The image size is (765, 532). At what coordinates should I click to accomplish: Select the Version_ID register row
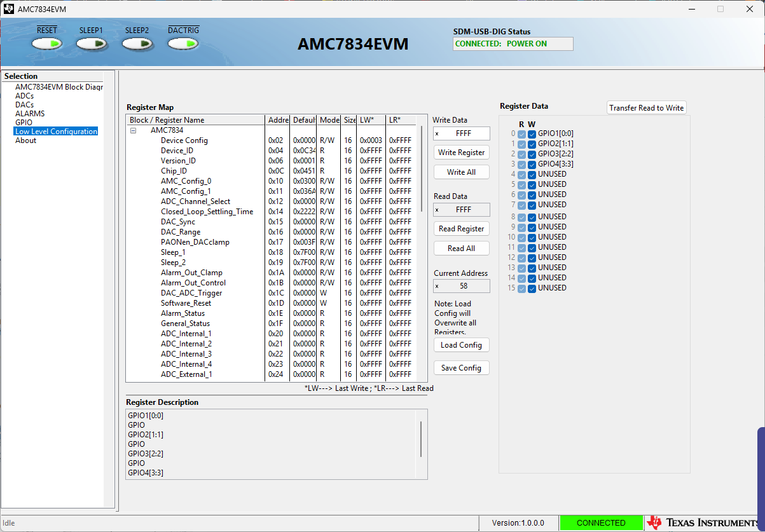coord(272,161)
